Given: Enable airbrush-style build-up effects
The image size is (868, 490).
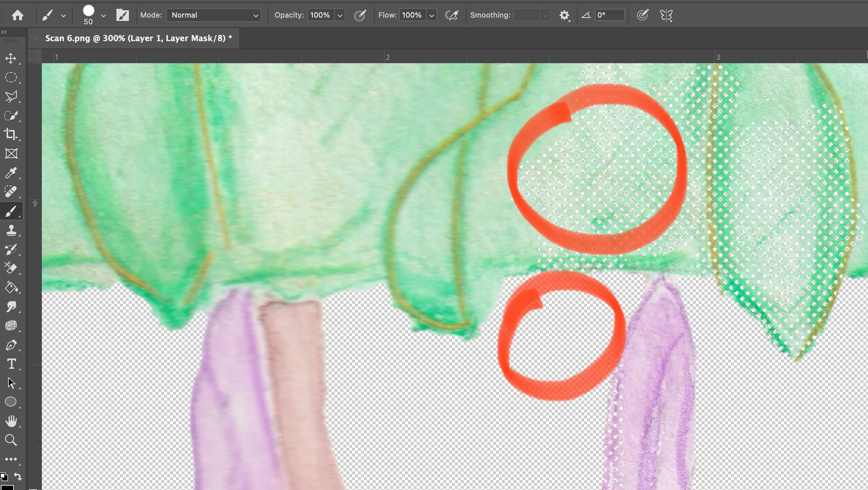Looking at the screenshot, I should [x=452, y=15].
